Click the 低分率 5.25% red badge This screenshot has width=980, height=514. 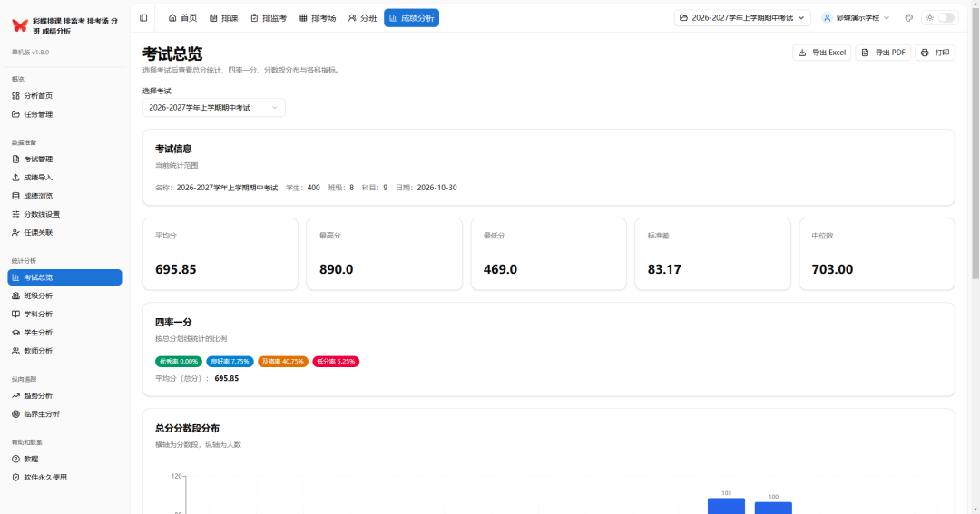coord(337,362)
